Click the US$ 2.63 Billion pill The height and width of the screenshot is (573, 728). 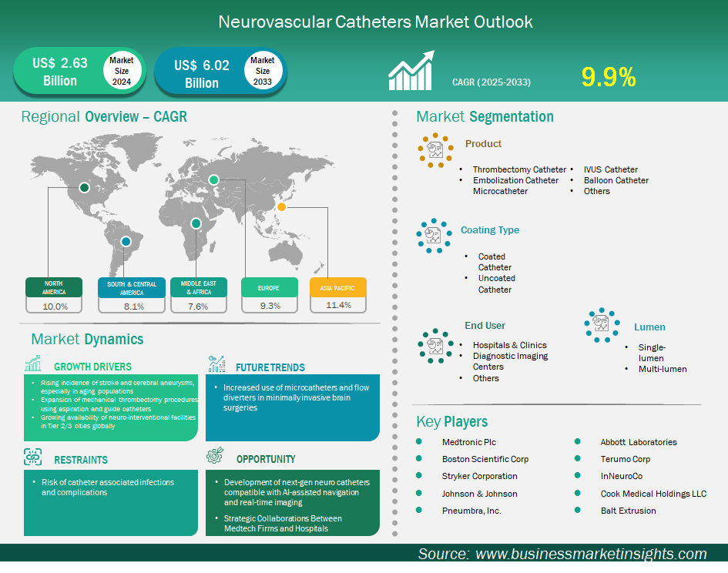(79, 71)
